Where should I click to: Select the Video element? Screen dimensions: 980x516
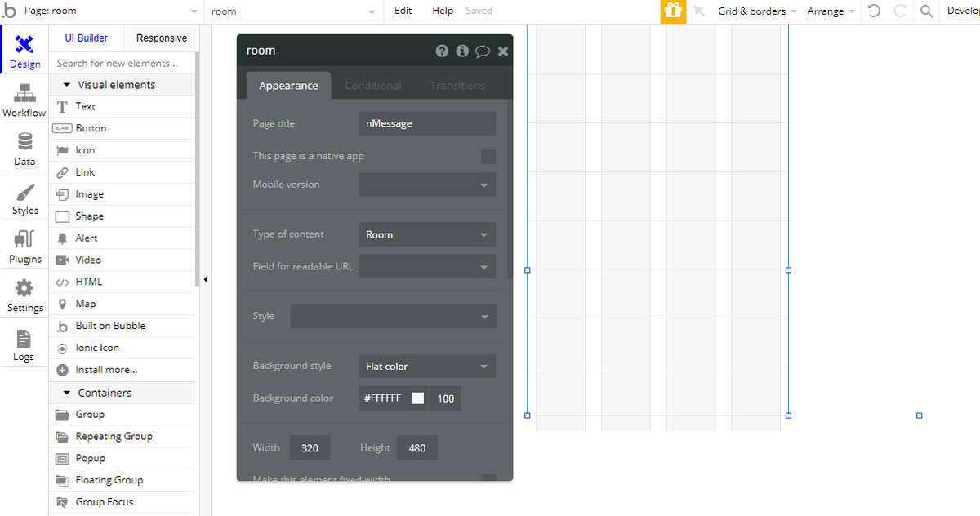pos(122,260)
